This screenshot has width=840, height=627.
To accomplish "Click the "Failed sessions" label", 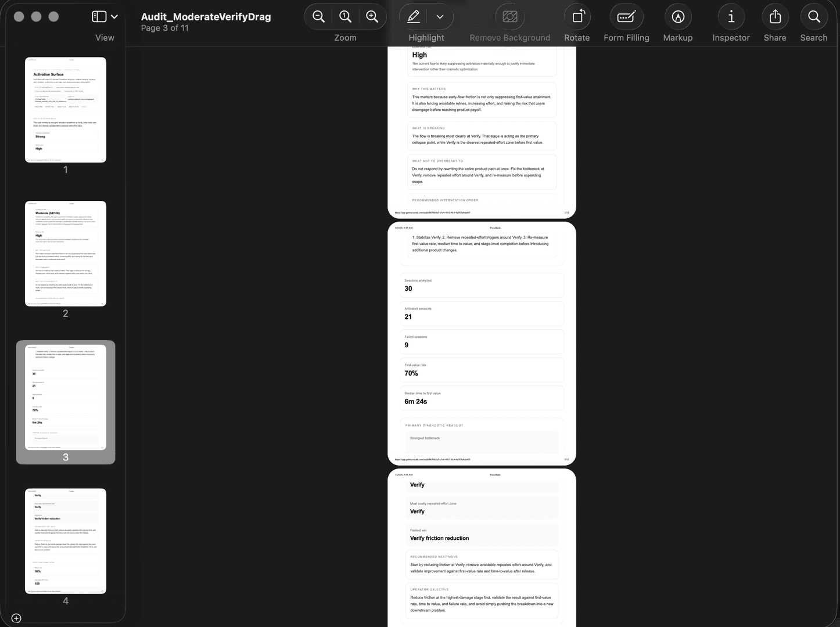I will (416, 337).
